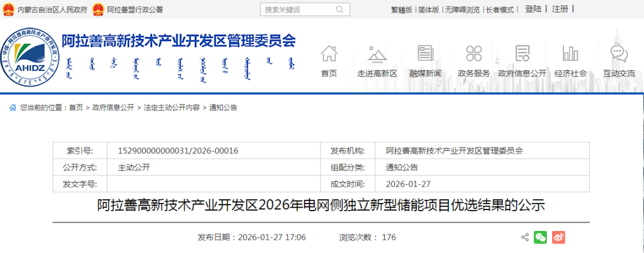Click the 注册 register link
This screenshot has width=644, height=253.
[560, 9]
